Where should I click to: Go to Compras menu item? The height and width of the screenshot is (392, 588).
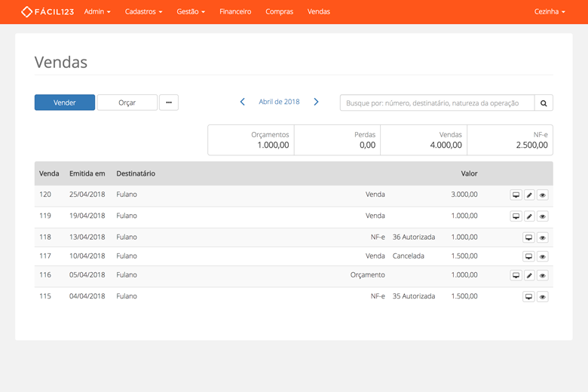(x=280, y=11)
